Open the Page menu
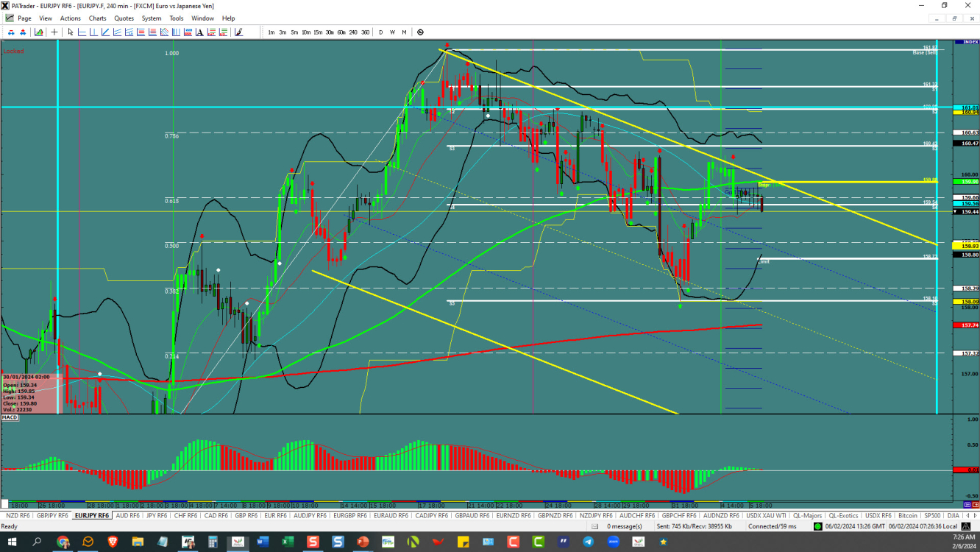 coord(24,18)
